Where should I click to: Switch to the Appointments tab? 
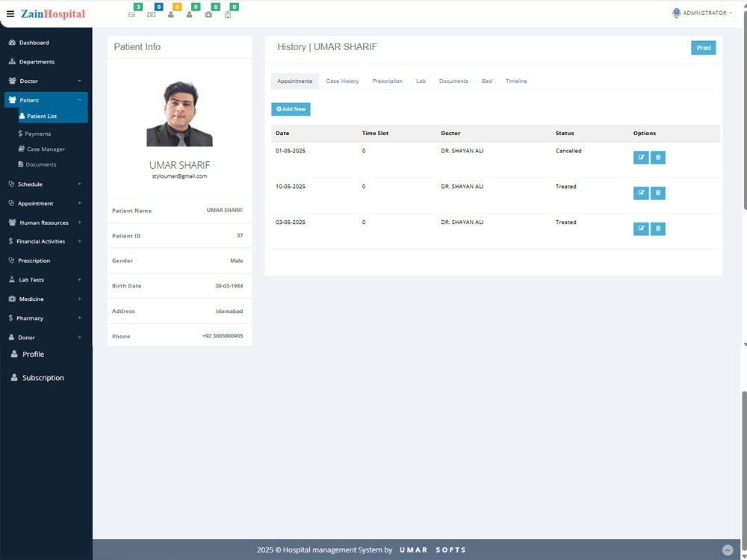[x=295, y=81]
